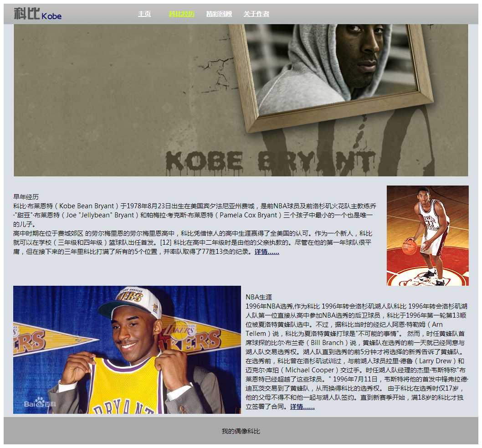482x448 pixels.
Task: Click the 科比 Kobe site logo
Action: [37, 14]
